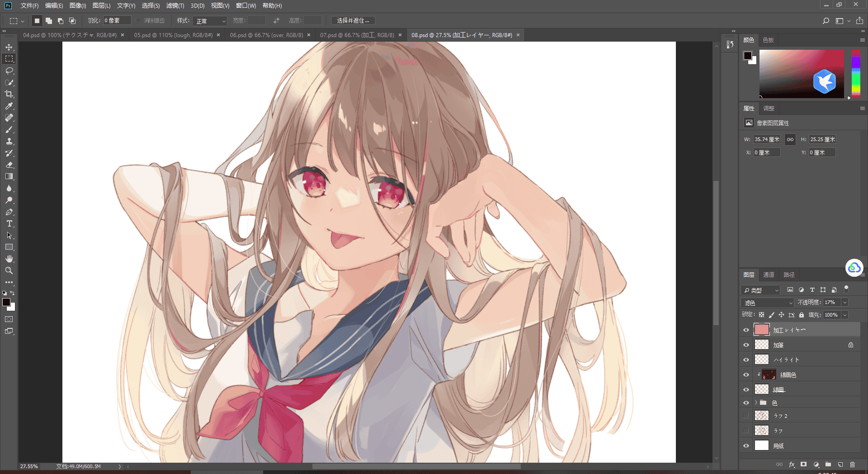Click the rainbow hue slider strip
The image size is (868, 474).
click(x=856, y=73)
